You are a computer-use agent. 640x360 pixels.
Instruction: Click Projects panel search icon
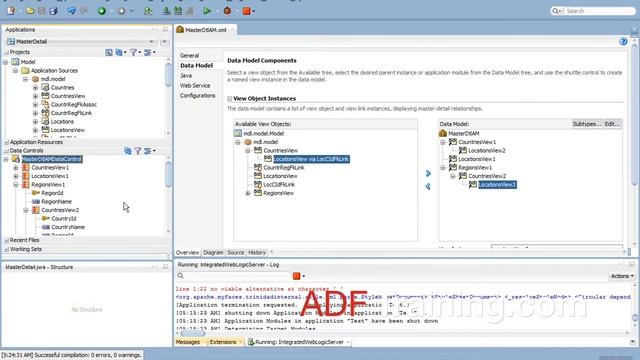pos(109,52)
